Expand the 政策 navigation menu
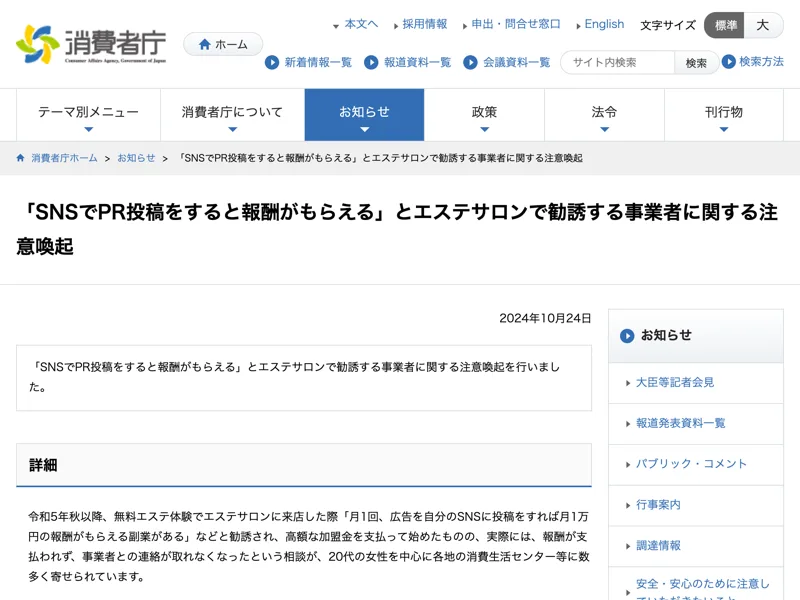The height and width of the screenshot is (600, 800). click(x=484, y=115)
